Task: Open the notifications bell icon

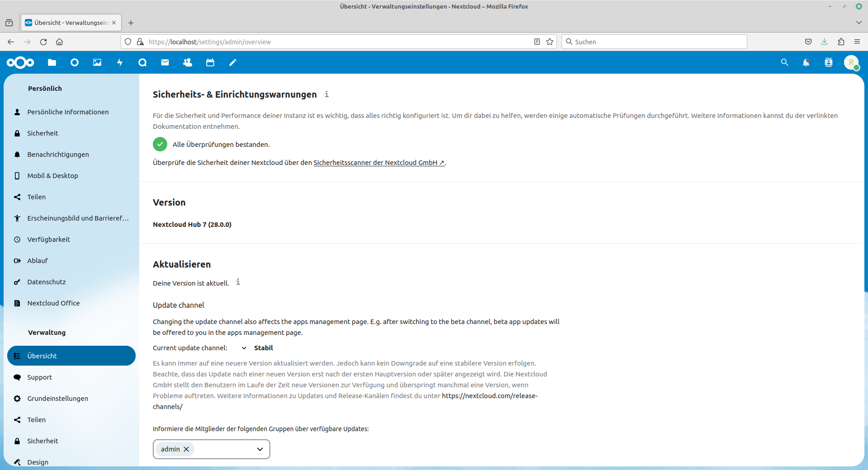Action: [806, 62]
